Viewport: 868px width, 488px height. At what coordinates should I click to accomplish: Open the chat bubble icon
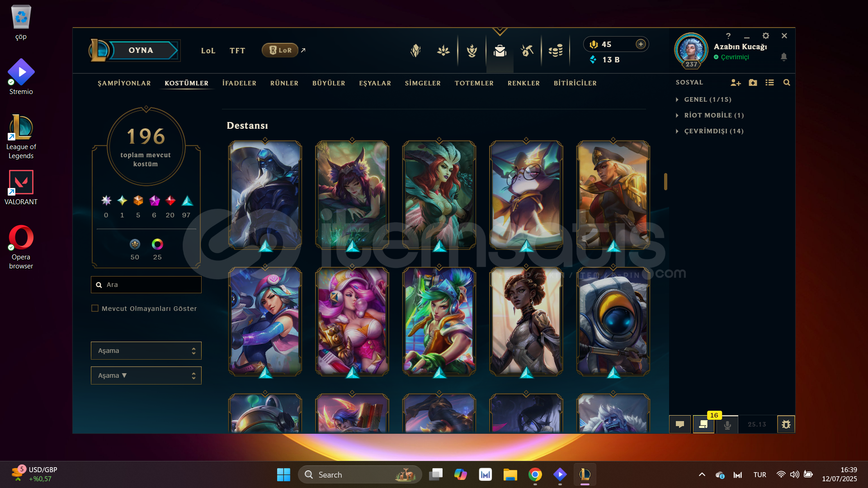tap(680, 424)
